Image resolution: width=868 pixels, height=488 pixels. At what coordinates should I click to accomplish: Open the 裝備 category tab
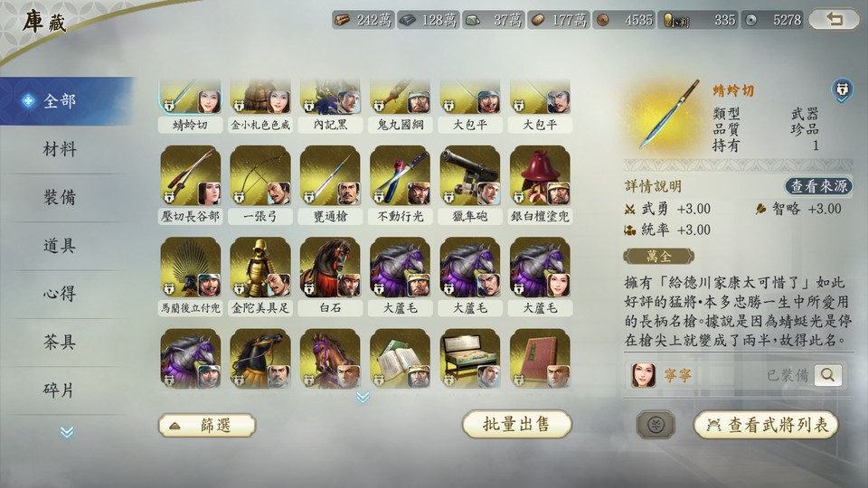[60, 198]
